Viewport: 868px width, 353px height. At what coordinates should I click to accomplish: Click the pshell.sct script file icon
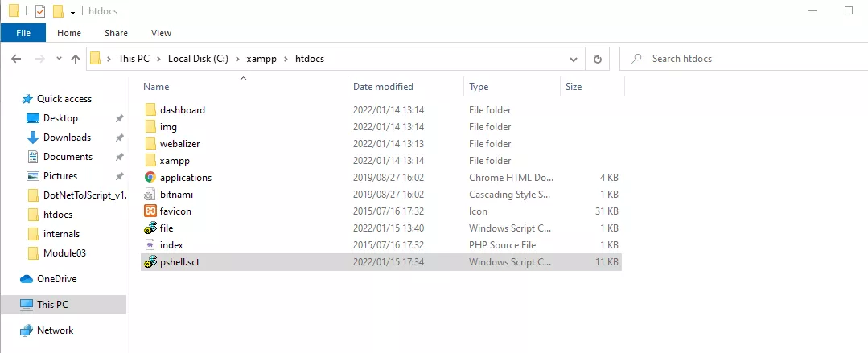tap(150, 262)
